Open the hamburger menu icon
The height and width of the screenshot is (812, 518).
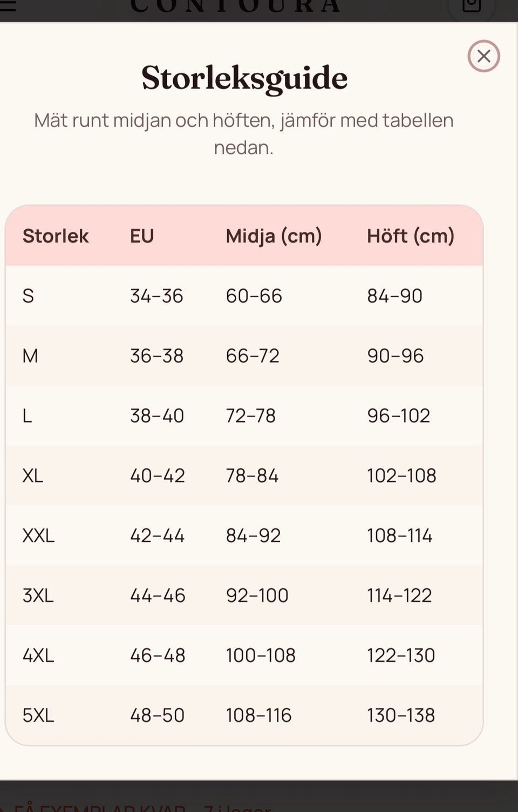pos(8,5)
